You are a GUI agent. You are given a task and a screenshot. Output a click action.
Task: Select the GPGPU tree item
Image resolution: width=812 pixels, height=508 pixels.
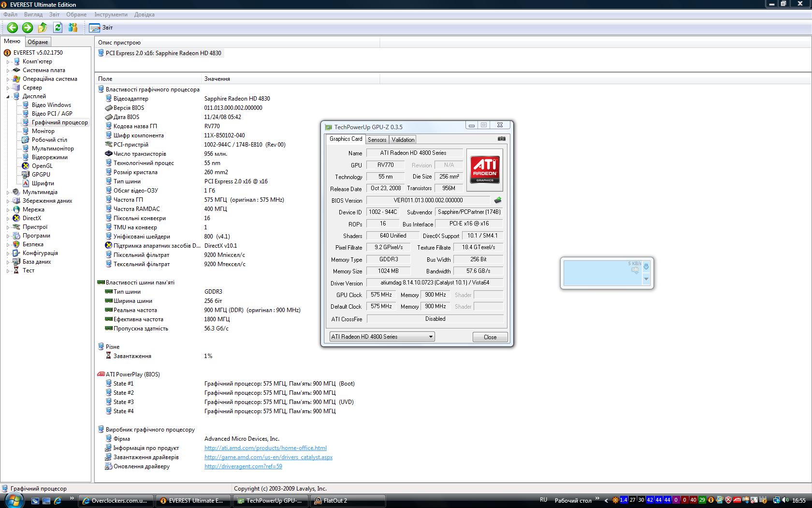(x=41, y=175)
